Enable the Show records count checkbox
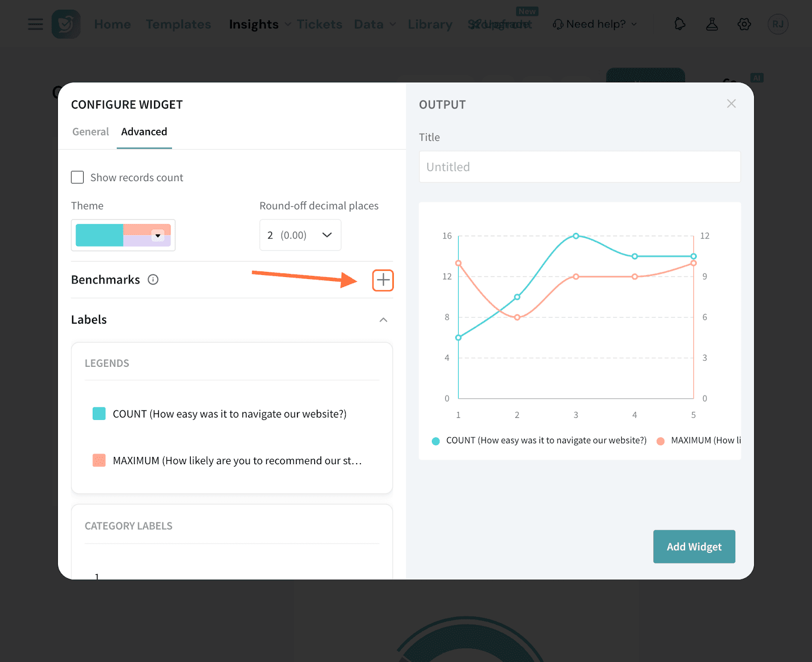 [78, 177]
